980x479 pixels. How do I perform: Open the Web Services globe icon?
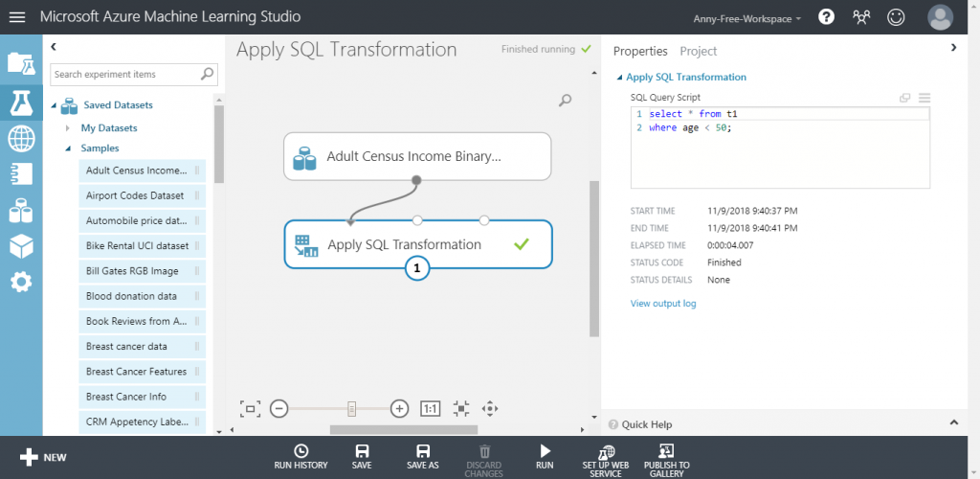pos(21,138)
